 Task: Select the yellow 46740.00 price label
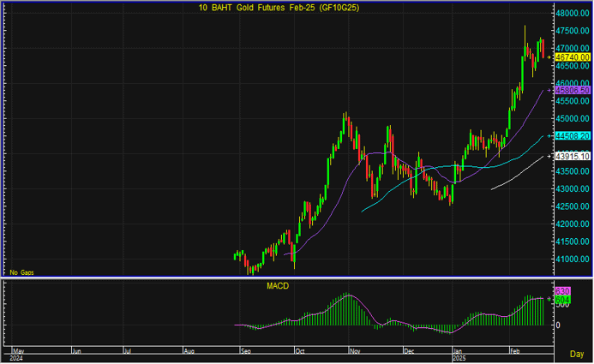573,57
